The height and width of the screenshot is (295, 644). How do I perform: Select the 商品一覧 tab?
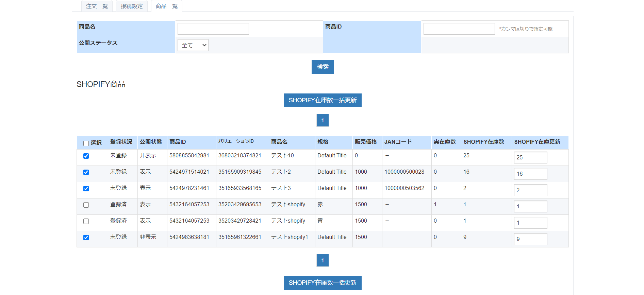[x=167, y=6]
